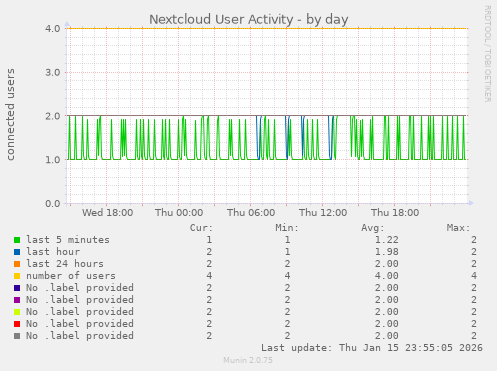The image size is (497, 371).
Task: Select the 'last hour' legend label
Action: pos(53,252)
